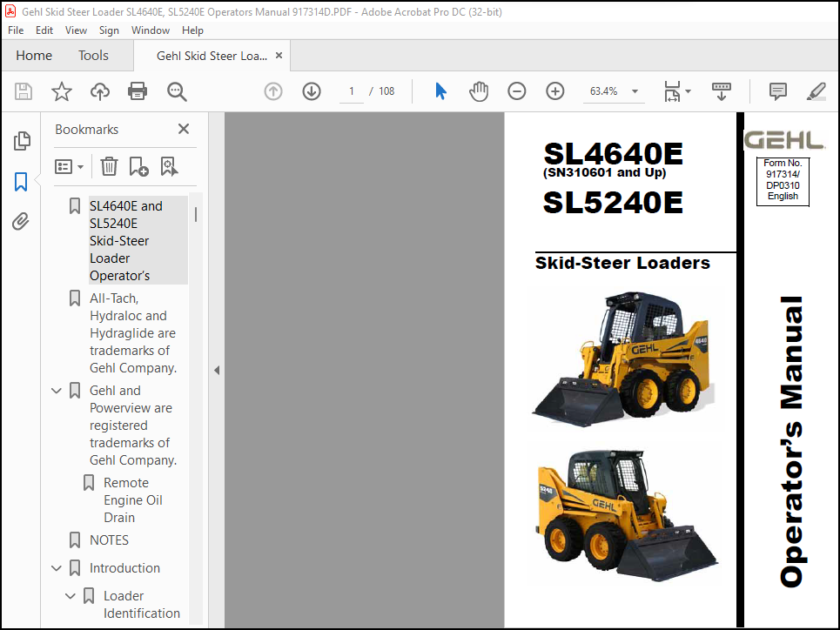Add document to starred files
Viewport: 840px width, 630px height.
[x=62, y=91]
